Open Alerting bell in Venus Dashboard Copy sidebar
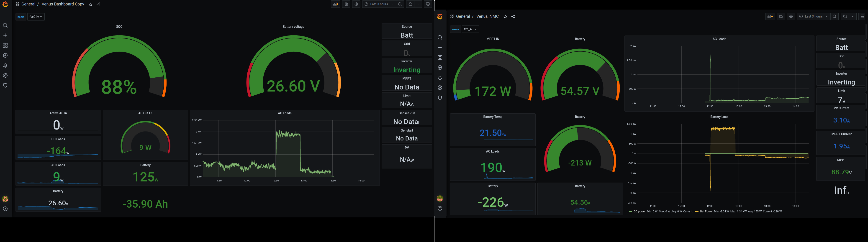 click(x=5, y=66)
